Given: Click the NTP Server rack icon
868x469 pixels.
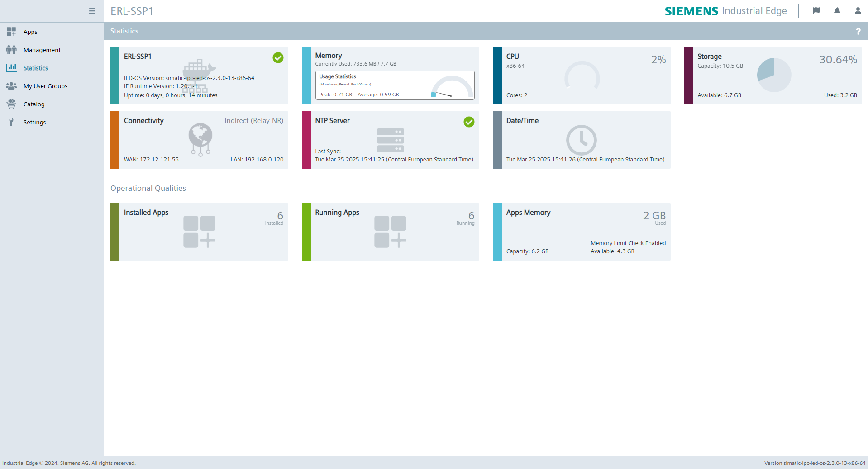Looking at the screenshot, I should (391, 140).
